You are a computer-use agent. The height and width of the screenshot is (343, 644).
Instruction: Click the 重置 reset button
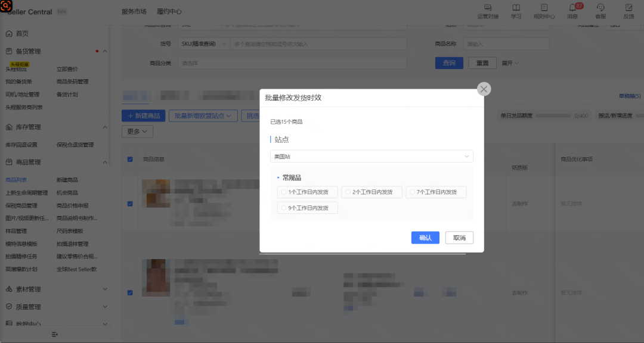(x=482, y=63)
